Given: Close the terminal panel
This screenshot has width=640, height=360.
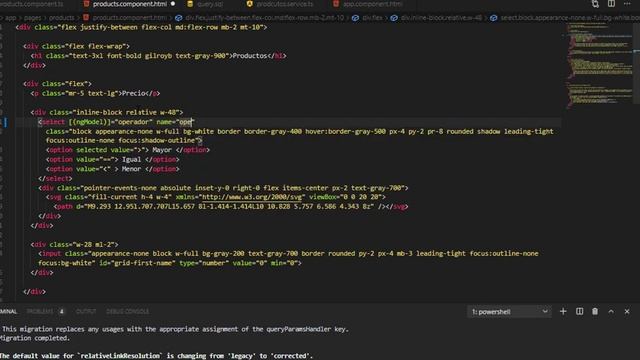Looking at the screenshot, I should point(627,311).
